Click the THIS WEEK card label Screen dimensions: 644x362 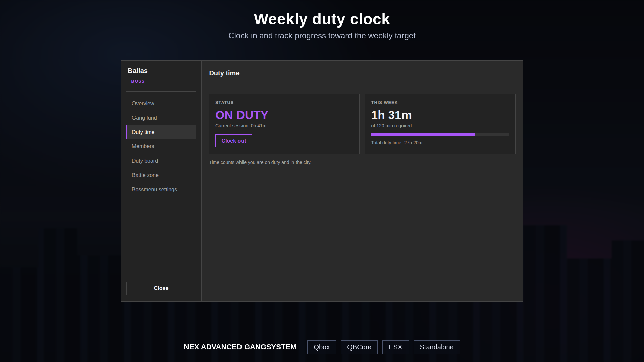pyautogui.click(x=384, y=103)
